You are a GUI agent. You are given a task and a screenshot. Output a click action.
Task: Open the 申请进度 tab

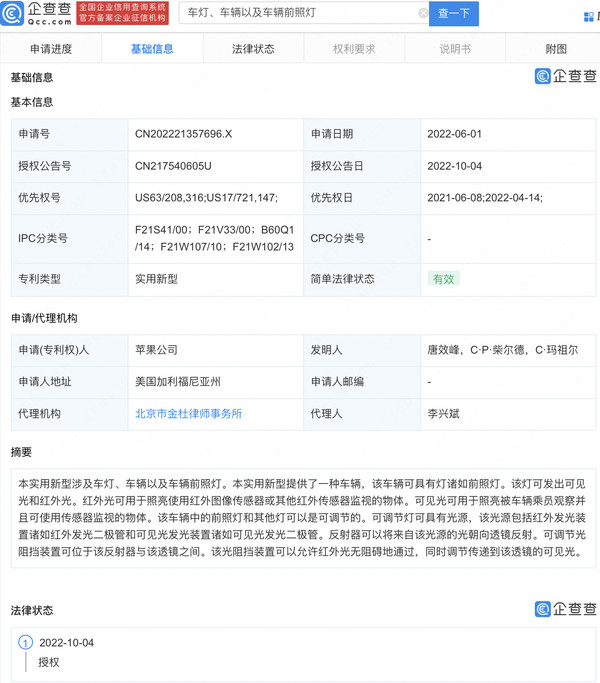pyautogui.click(x=50, y=49)
